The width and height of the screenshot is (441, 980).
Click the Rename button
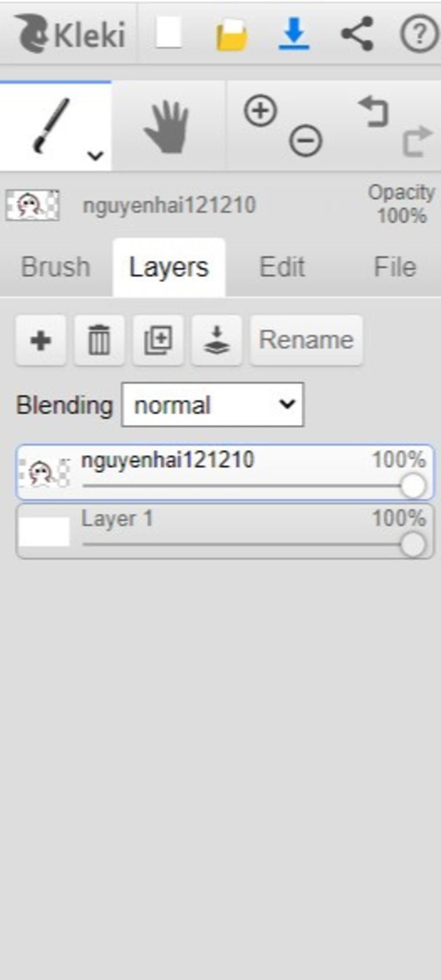(306, 340)
